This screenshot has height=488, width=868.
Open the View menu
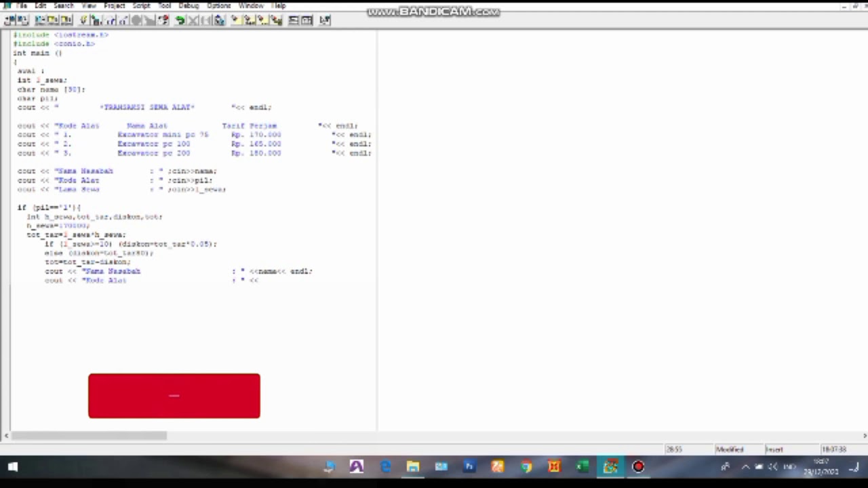click(88, 5)
